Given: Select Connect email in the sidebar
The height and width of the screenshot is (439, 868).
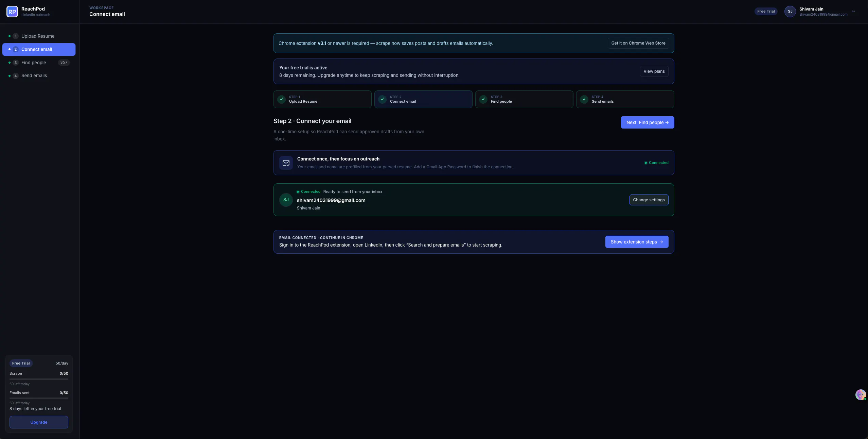Looking at the screenshot, I should pyautogui.click(x=39, y=49).
